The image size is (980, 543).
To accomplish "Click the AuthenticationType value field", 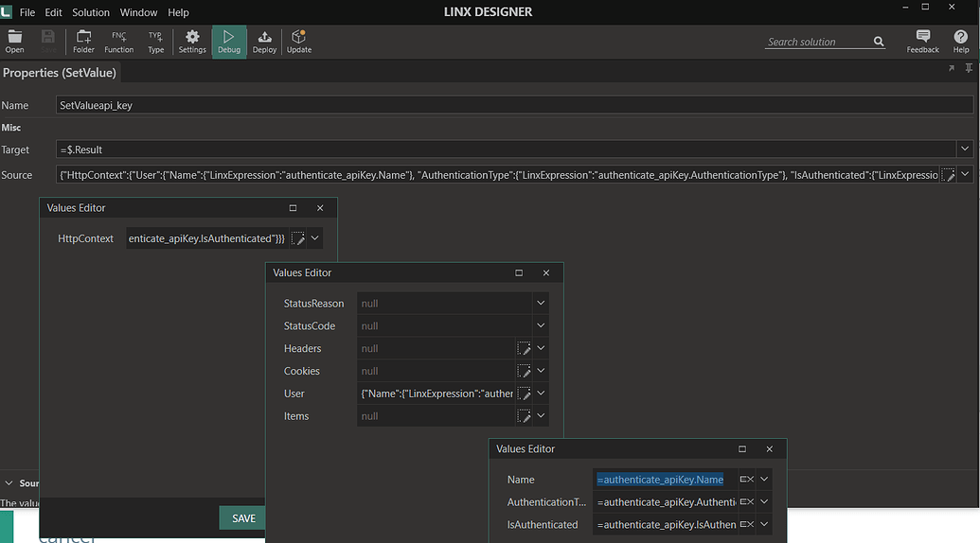I will pyautogui.click(x=665, y=501).
